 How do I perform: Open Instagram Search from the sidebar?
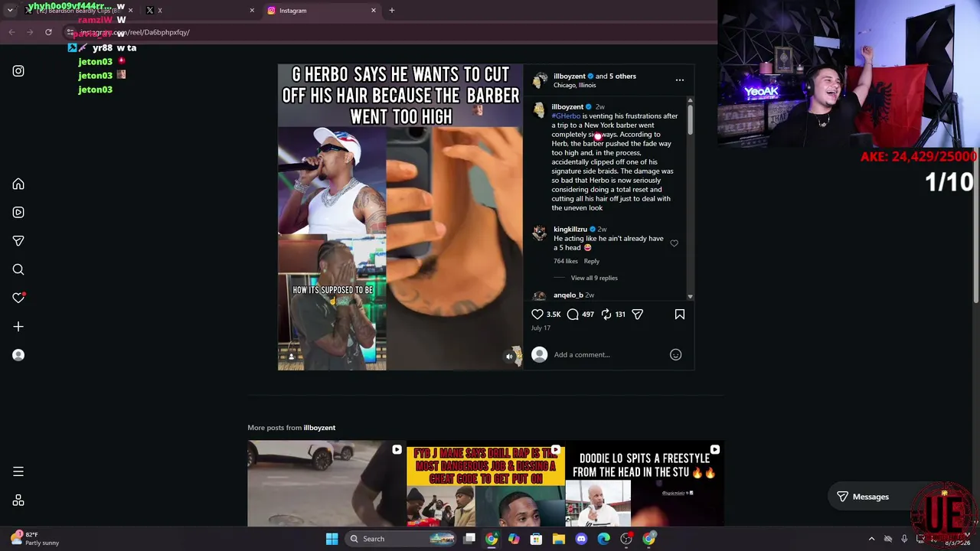tap(18, 269)
